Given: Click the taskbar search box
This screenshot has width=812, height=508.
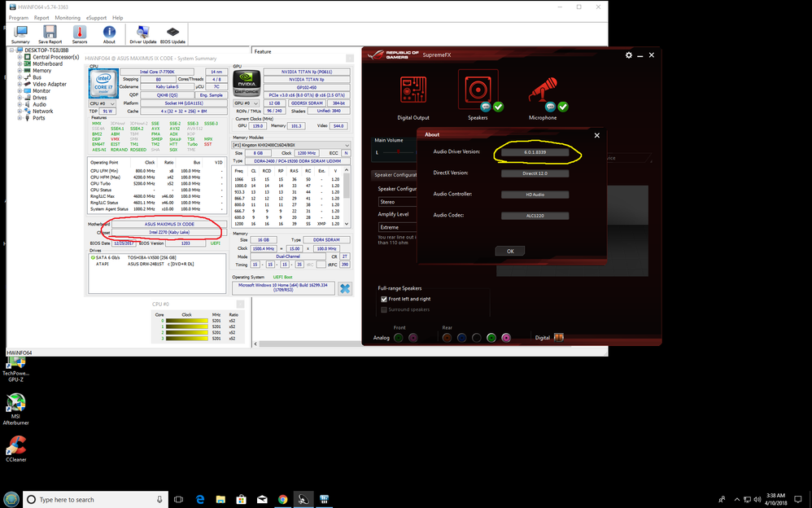Looking at the screenshot, I should point(96,500).
